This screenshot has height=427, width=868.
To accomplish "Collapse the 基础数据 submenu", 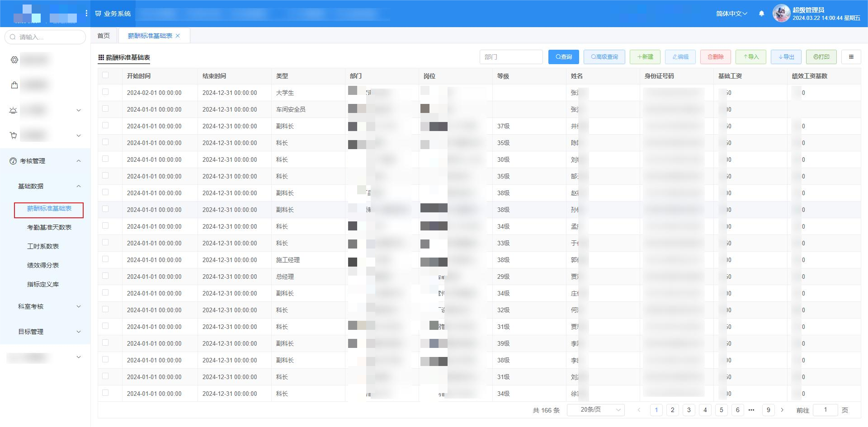I will pyautogui.click(x=79, y=186).
